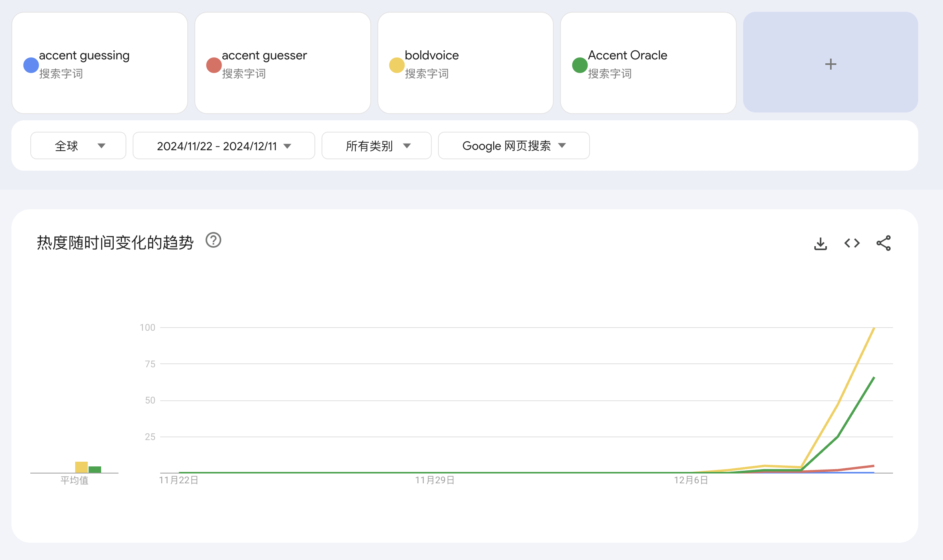Click red color dot for accent guesser
Image resolution: width=943 pixels, height=560 pixels.
[214, 65]
